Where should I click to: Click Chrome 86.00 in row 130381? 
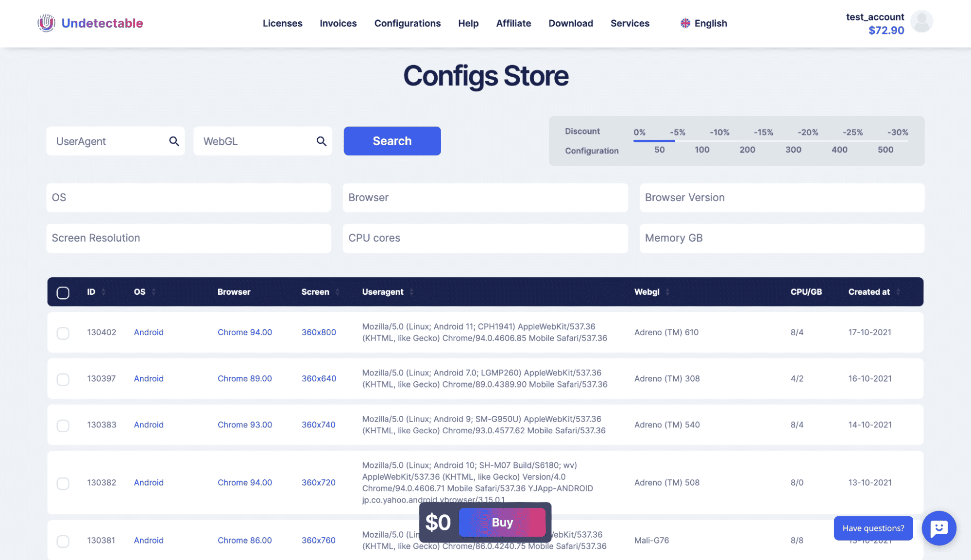pos(245,540)
